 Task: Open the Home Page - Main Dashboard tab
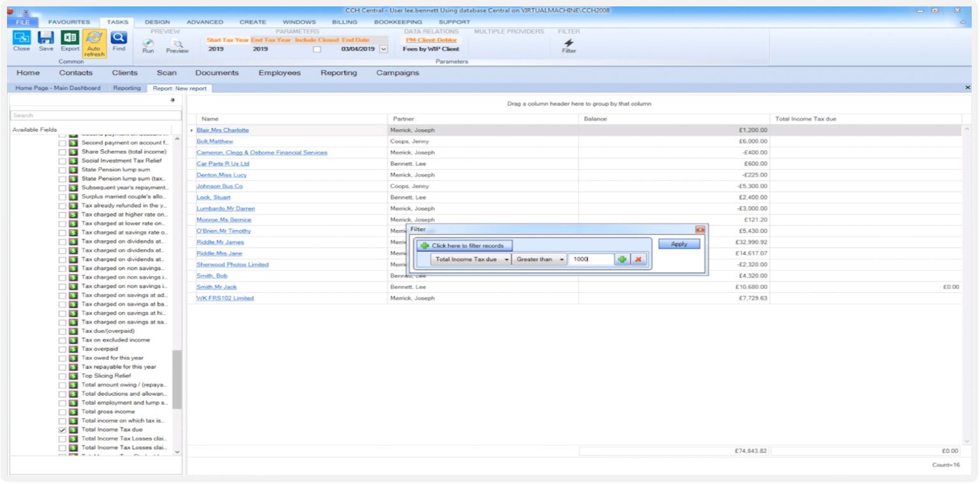[57, 88]
